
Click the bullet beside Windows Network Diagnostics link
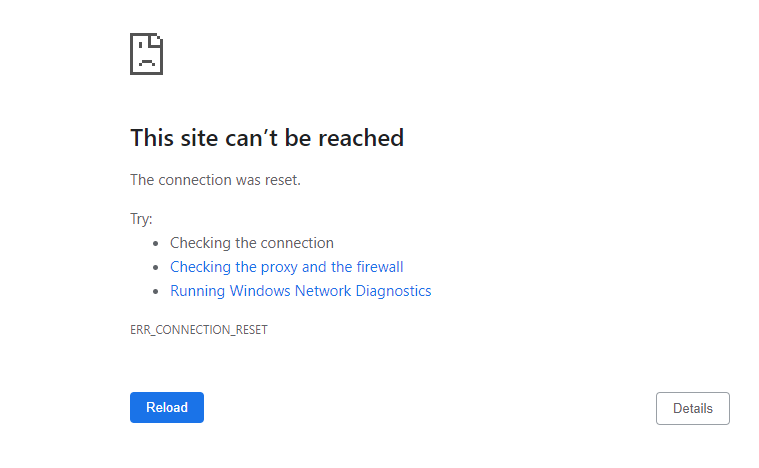coord(155,291)
